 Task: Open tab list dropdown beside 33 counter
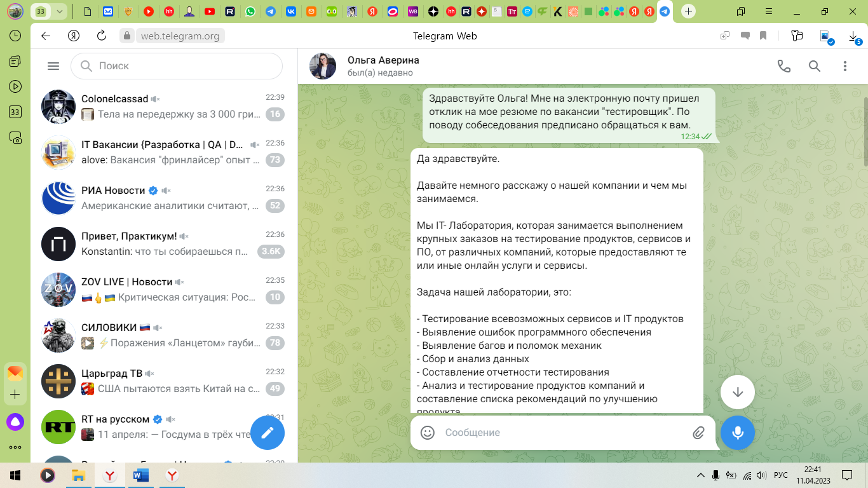point(58,11)
